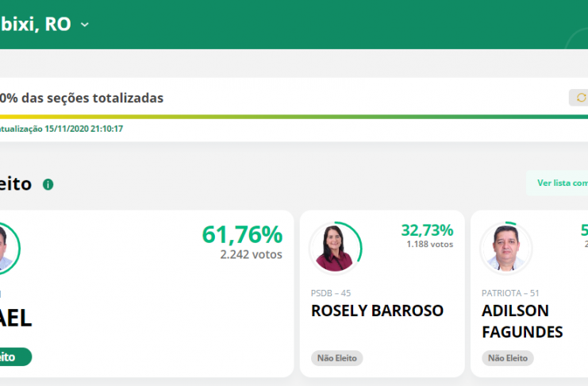This screenshot has height=386, width=588.
Task: Click Adilson Fagundes' circular photo
Action: 505,248
